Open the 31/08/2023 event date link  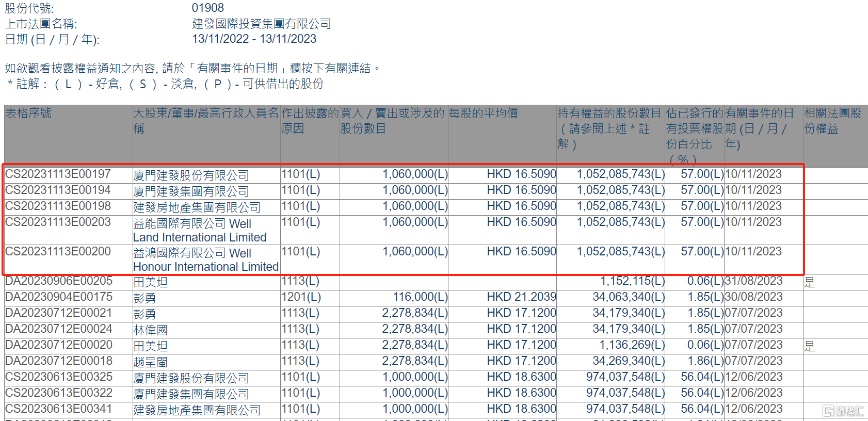point(754,281)
